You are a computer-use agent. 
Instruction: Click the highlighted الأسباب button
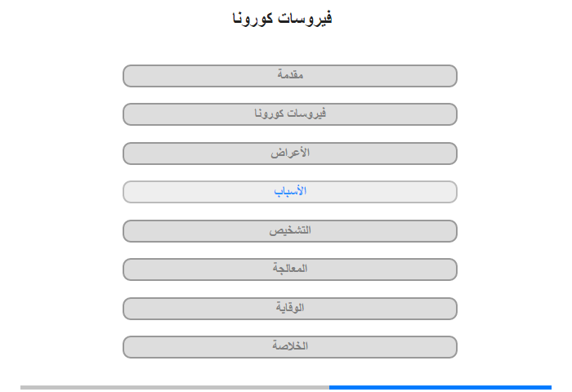(x=289, y=192)
